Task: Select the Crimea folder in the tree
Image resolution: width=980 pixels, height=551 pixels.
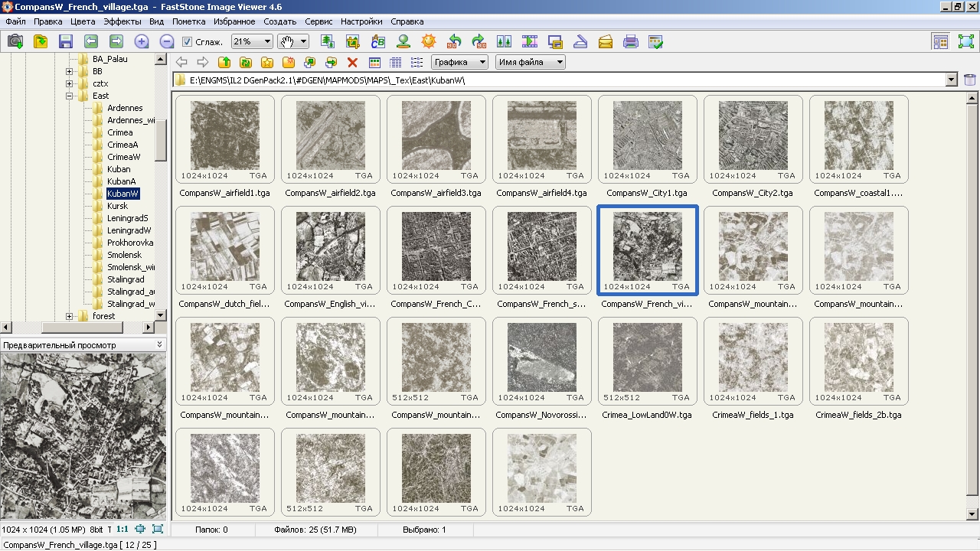Action: [x=119, y=132]
